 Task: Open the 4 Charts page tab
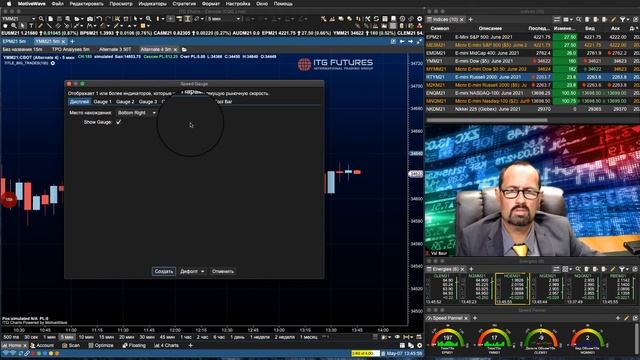click(x=167, y=345)
